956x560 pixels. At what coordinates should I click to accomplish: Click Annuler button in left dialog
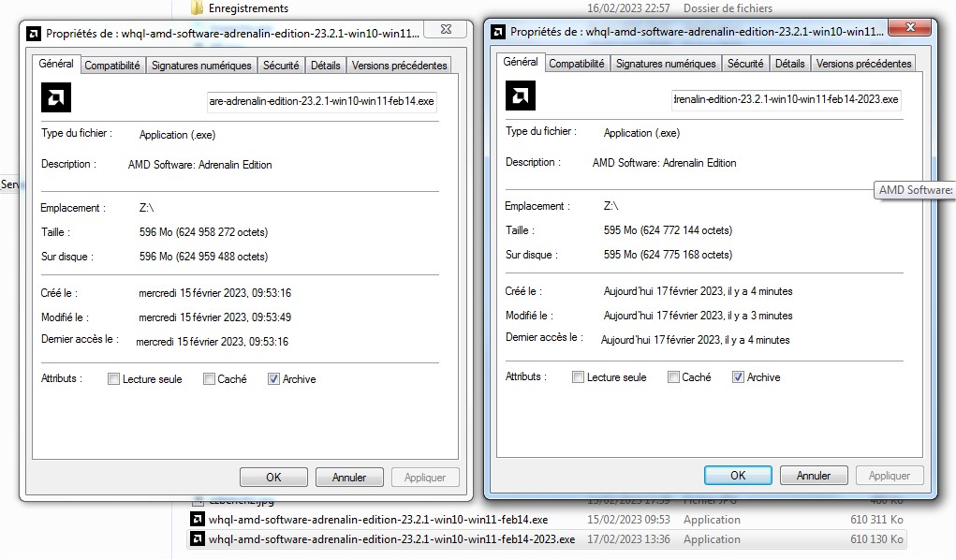[349, 477]
